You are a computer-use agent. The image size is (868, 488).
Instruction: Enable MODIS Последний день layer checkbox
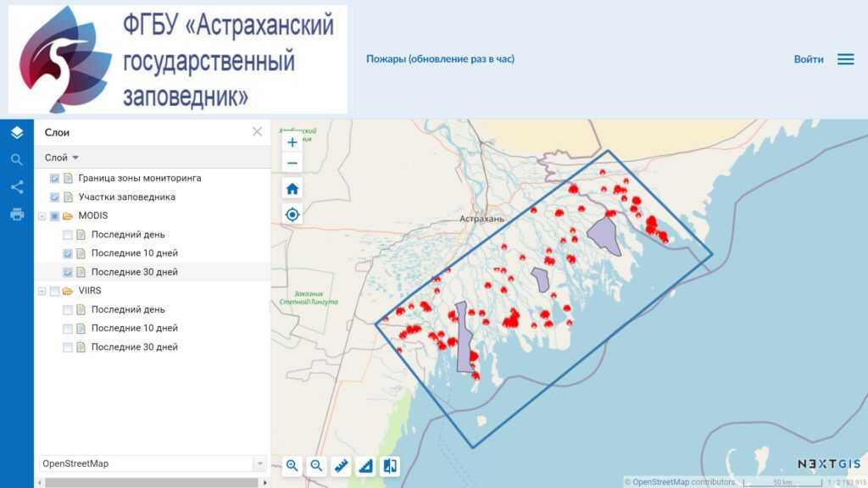(68, 235)
